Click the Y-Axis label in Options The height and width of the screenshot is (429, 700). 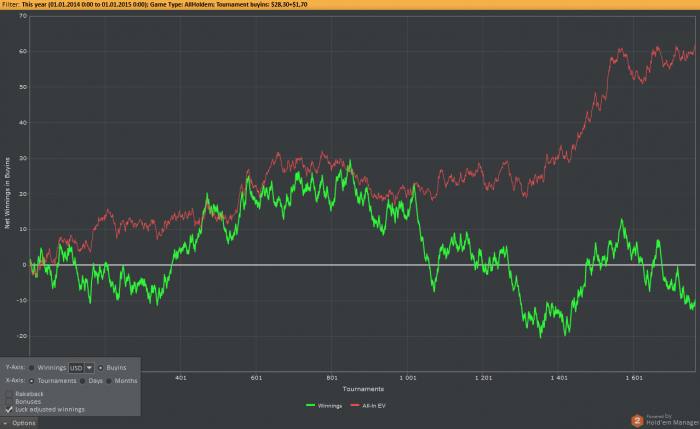(15, 367)
